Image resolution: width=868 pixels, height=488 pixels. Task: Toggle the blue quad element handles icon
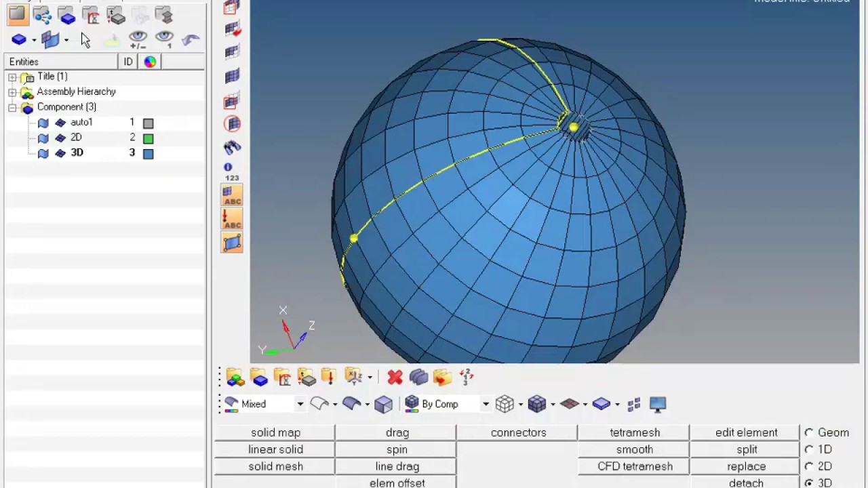point(232,243)
